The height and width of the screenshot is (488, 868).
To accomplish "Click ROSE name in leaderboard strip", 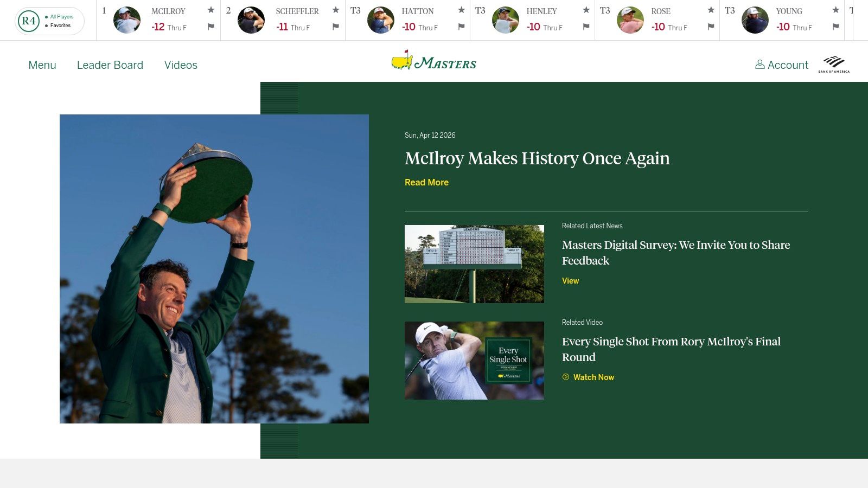I will [661, 11].
